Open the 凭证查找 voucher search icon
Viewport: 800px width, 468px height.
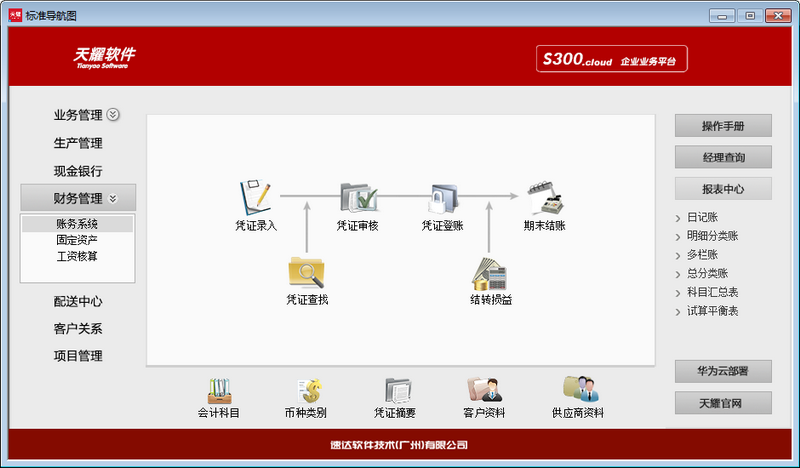click(x=306, y=272)
